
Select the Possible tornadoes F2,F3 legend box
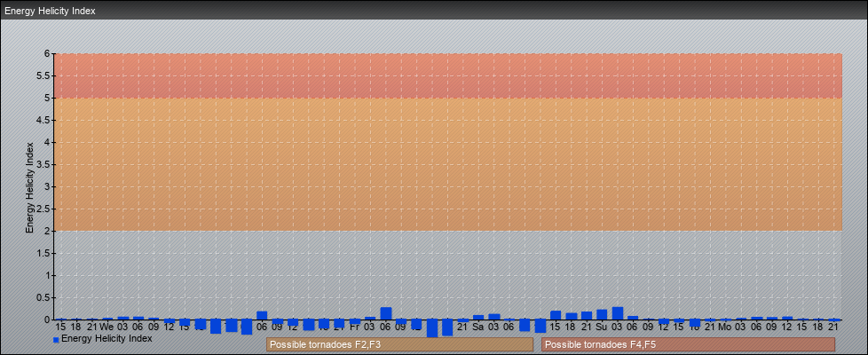tap(399, 344)
